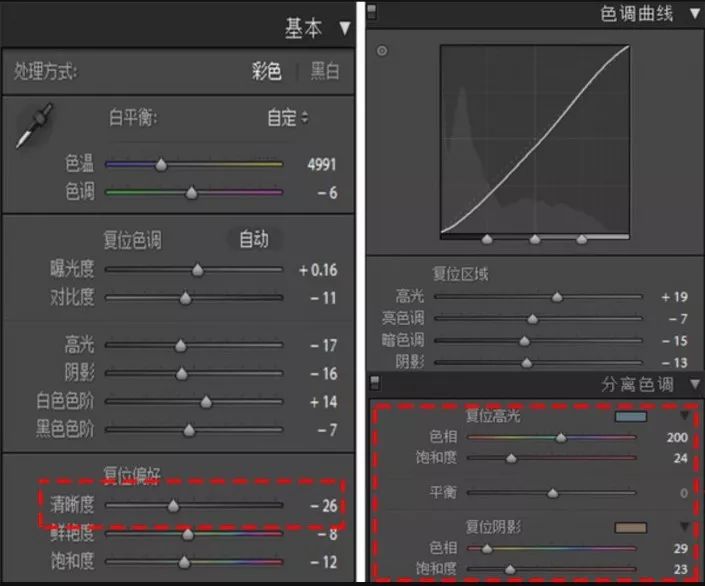The height and width of the screenshot is (586, 705).
Task: Click the basic panel 阴影 slider handle
Action: pyautogui.click(x=182, y=374)
